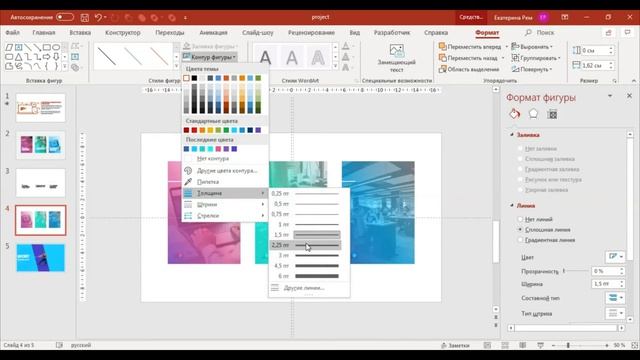This screenshot has height=360, width=640.
Task: Select slide 2 thumbnail
Action: pos(40,144)
